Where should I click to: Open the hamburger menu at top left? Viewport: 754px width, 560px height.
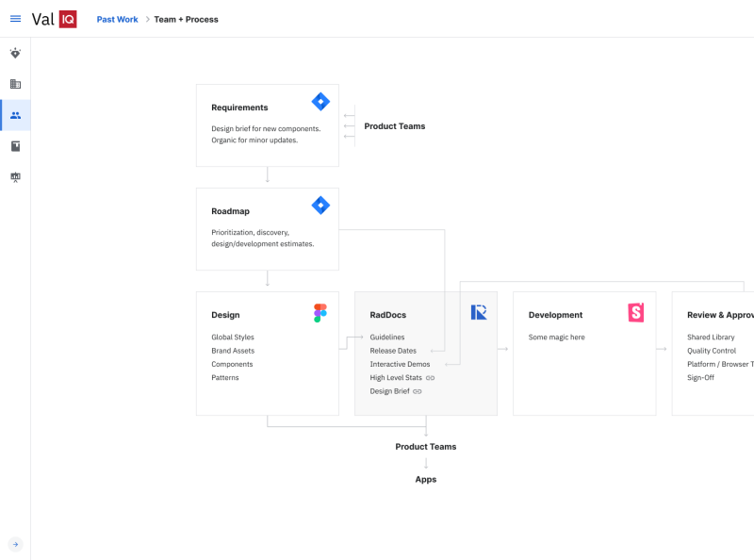15,18
